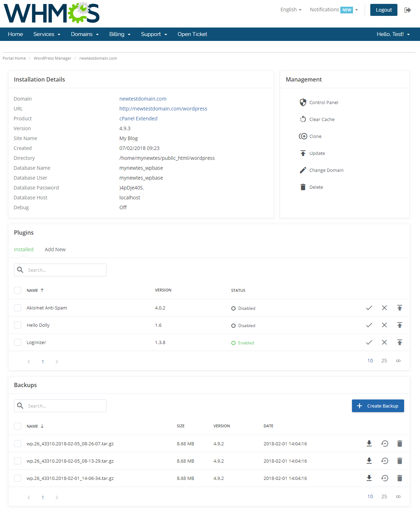The image size is (420, 518).
Task: Restore backup wp.26_43310.2018-02-01_14-06-34.tar.gz
Action: (x=385, y=478)
